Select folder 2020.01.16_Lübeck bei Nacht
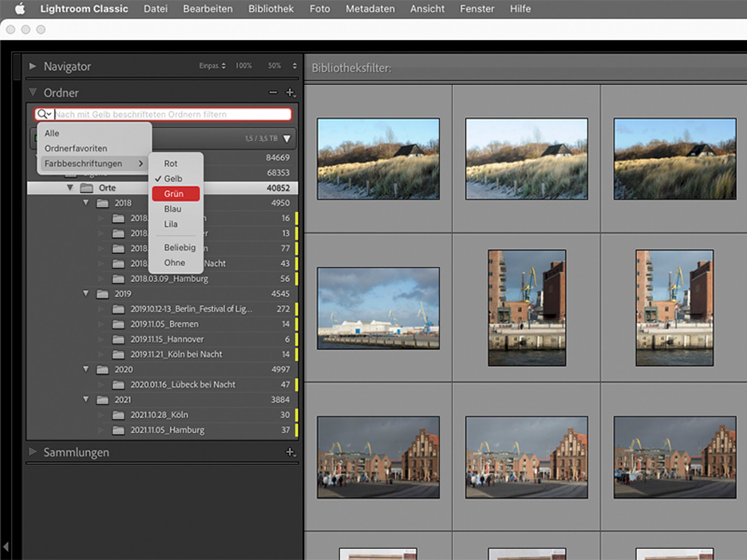This screenshot has height=560, width=747. point(183,385)
